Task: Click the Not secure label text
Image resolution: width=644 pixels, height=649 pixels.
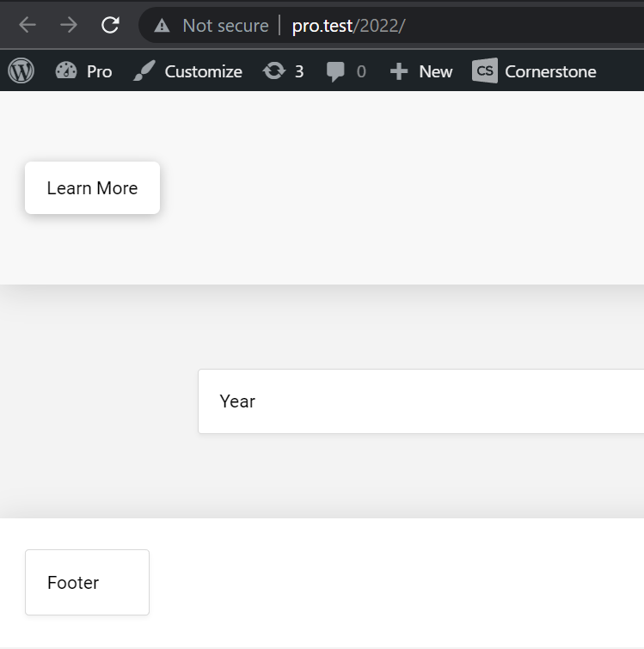Action: pyautogui.click(x=225, y=26)
